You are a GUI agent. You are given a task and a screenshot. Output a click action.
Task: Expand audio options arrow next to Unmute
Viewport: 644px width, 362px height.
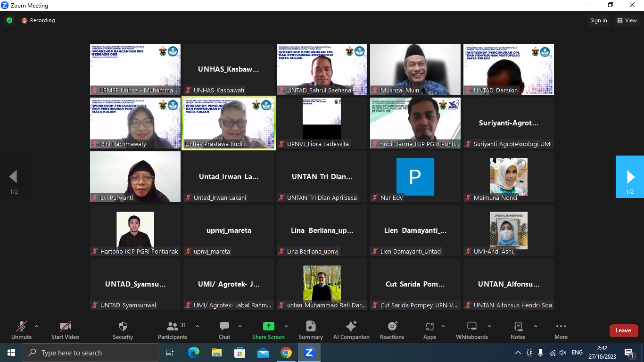tap(37, 326)
